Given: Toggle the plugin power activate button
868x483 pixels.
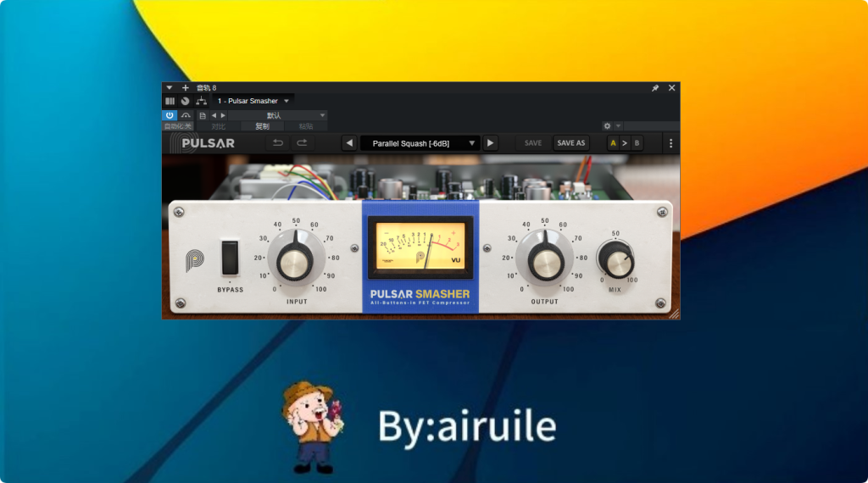Looking at the screenshot, I should click(x=170, y=115).
